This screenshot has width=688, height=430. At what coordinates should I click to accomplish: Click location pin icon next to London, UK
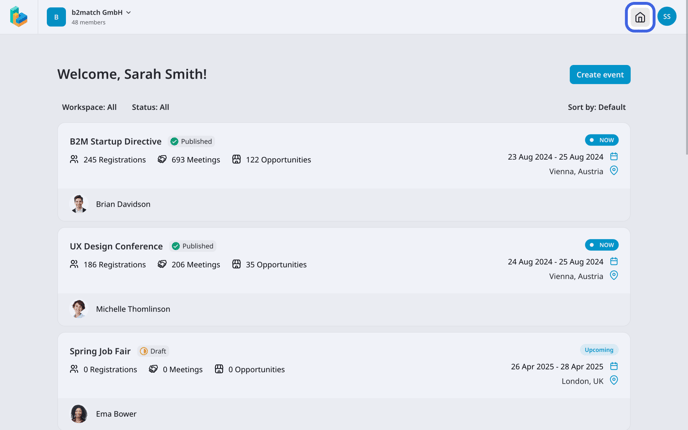point(614,380)
